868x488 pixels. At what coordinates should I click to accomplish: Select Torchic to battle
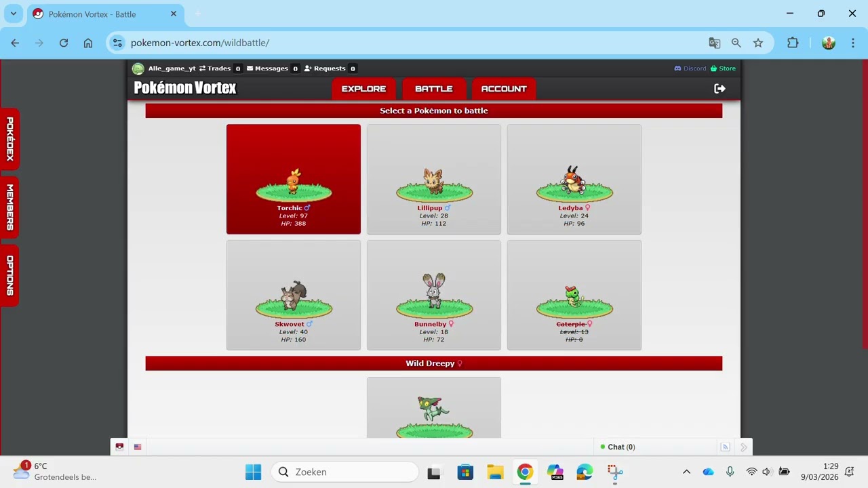click(x=294, y=179)
